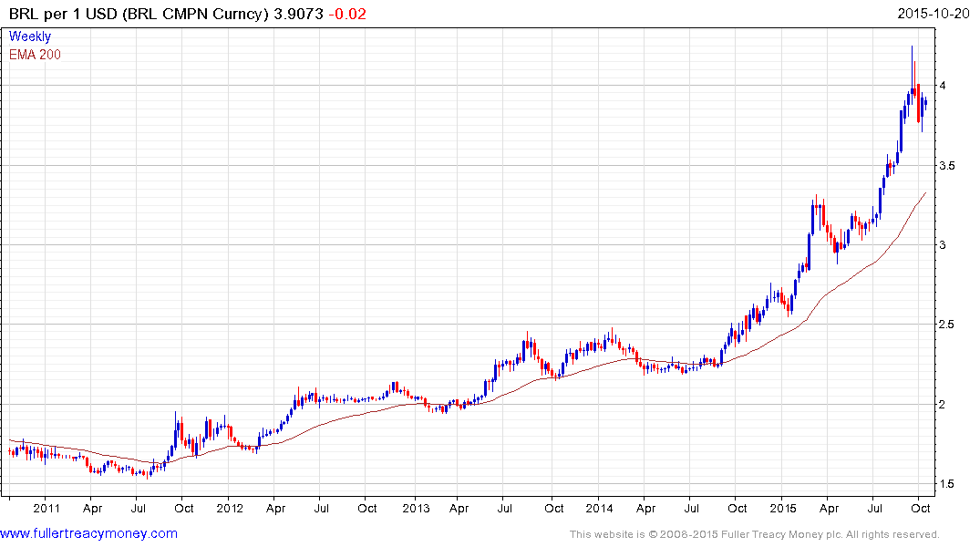Click the last price value 3.9073
The height and width of the screenshot is (547, 980).
(x=310, y=15)
